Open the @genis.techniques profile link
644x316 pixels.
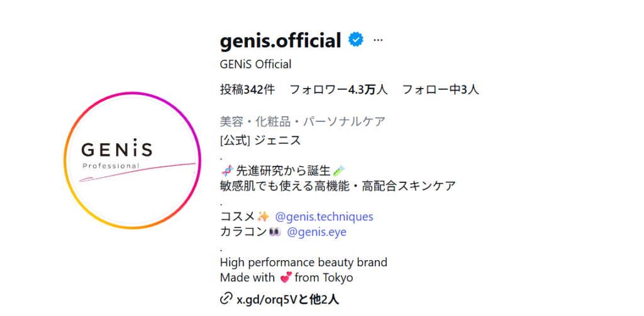324,217
